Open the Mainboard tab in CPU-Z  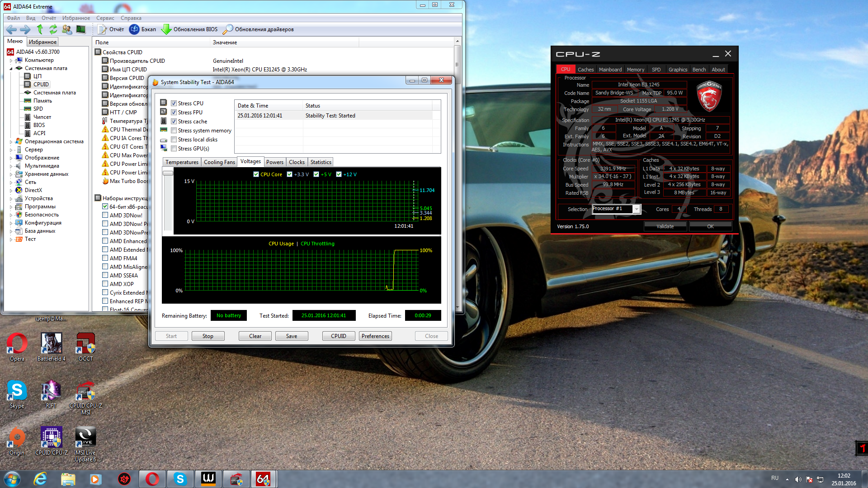pos(610,70)
